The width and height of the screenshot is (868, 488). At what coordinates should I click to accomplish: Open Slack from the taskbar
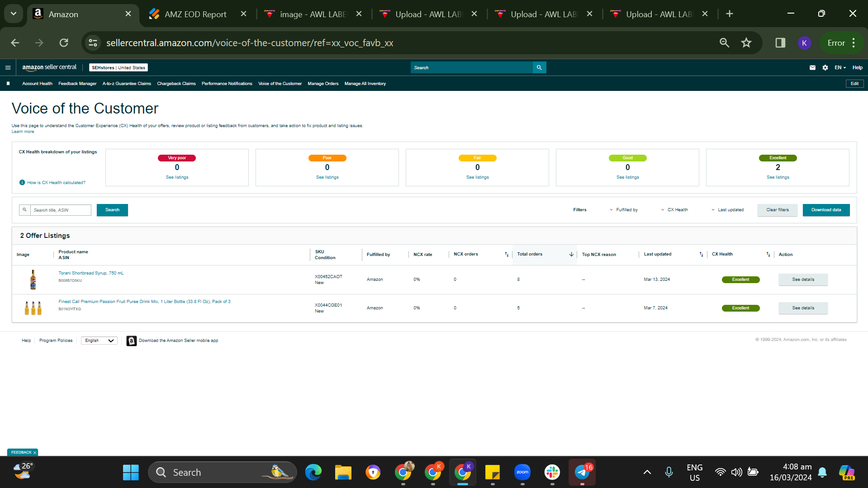[x=552, y=473]
